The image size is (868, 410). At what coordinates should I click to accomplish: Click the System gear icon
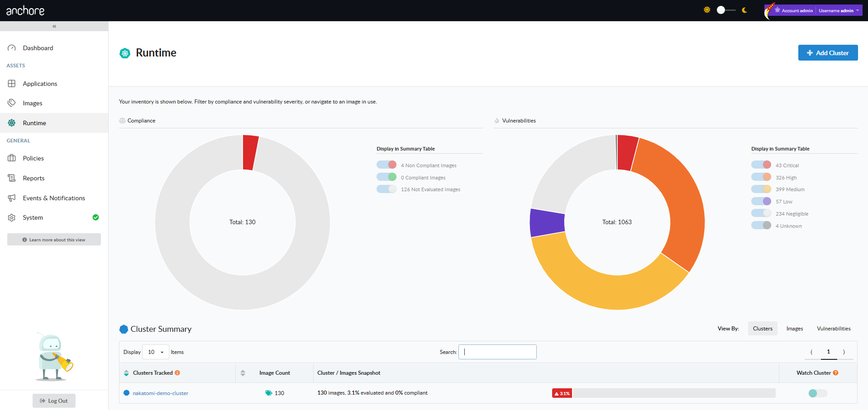click(12, 217)
